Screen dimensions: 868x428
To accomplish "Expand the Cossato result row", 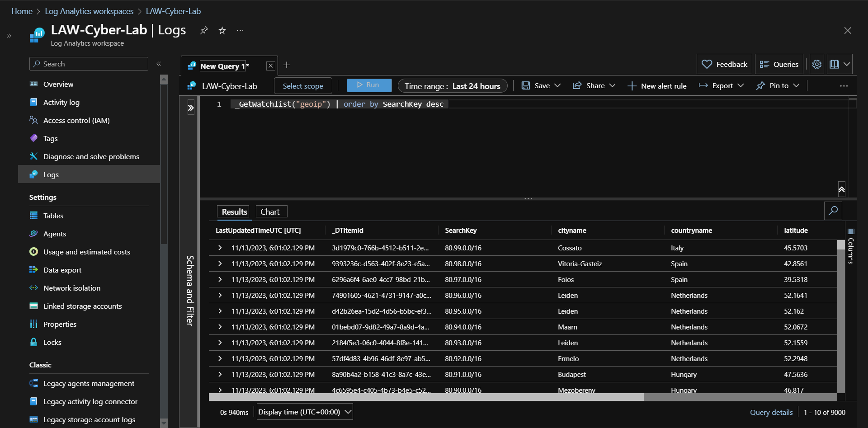I will (220, 248).
